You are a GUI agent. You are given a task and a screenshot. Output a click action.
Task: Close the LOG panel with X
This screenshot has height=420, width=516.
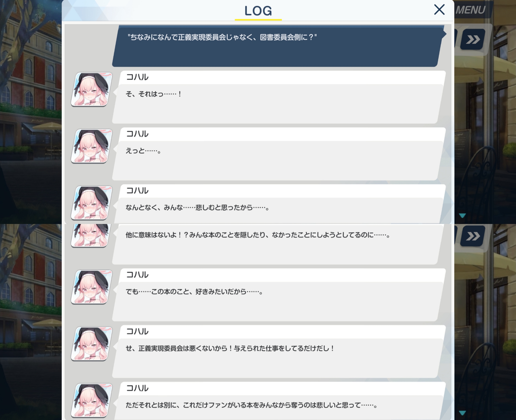[439, 10]
